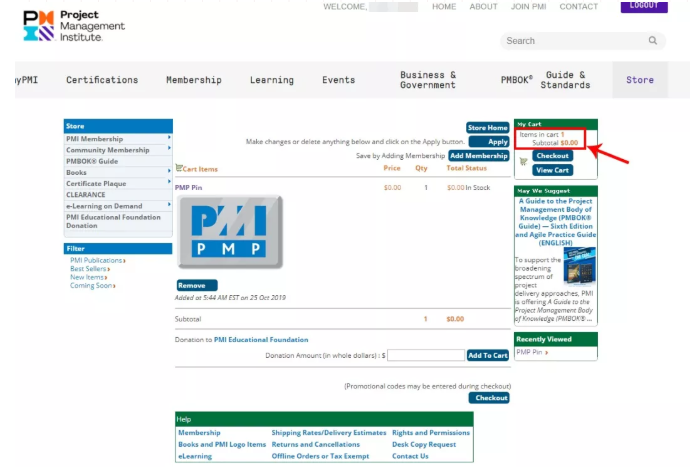Image resolution: width=690 pixels, height=467 pixels.
Task: Go to the Store navigation tab
Action: coord(640,80)
